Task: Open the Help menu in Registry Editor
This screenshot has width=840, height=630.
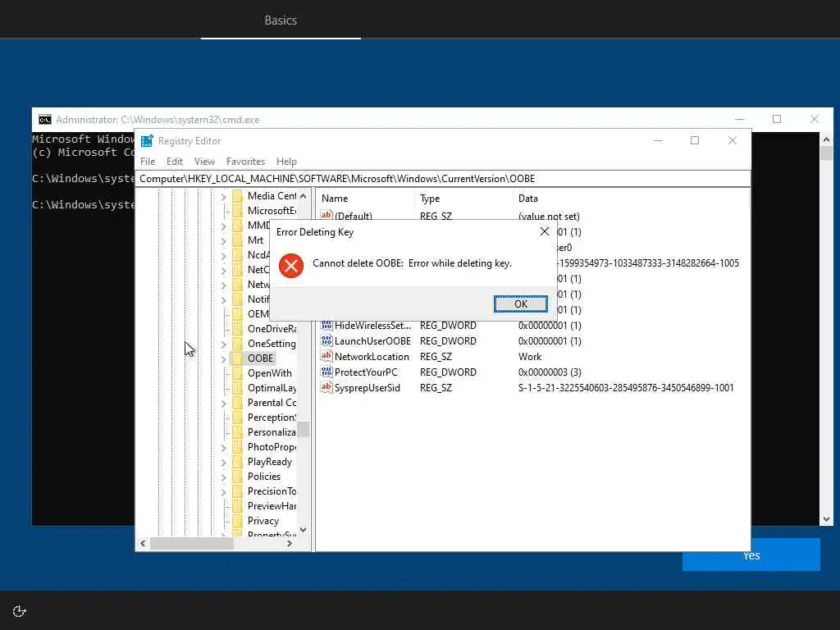Action: [286, 162]
